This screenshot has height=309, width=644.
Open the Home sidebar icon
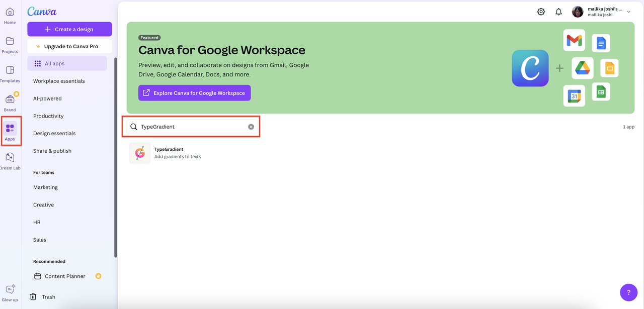point(10,13)
